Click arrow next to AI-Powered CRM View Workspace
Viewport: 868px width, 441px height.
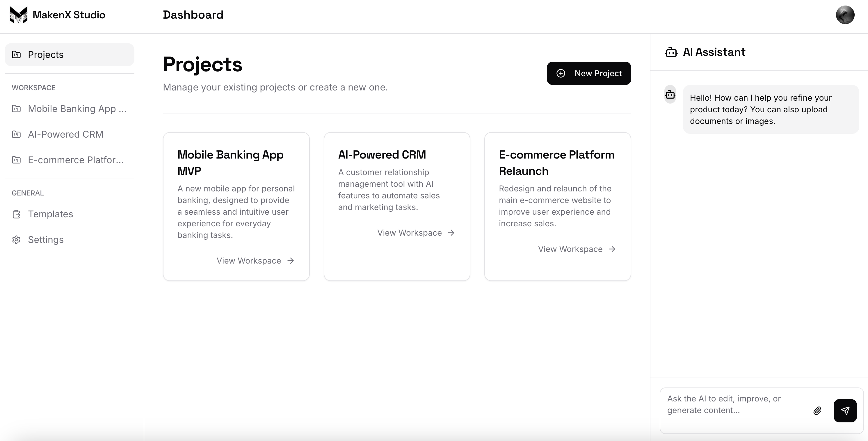(451, 233)
